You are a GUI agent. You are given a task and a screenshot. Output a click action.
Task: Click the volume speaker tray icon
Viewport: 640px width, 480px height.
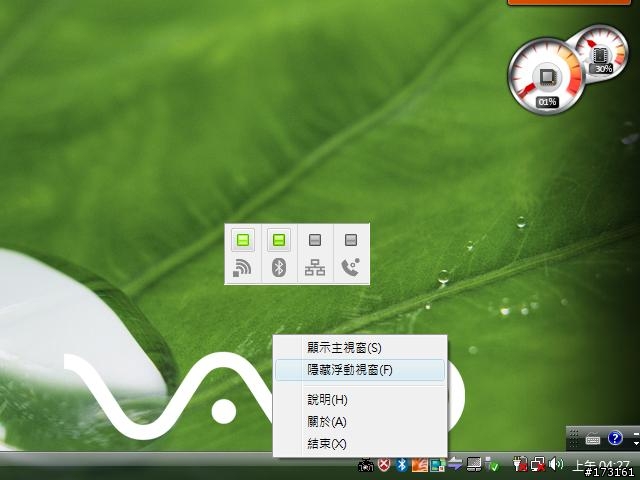pos(556,464)
